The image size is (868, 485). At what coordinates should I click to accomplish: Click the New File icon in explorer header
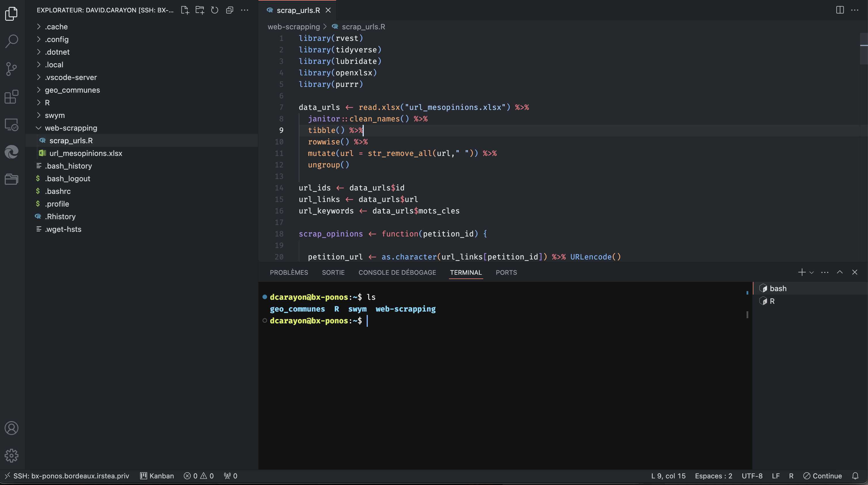tap(185, 10)
